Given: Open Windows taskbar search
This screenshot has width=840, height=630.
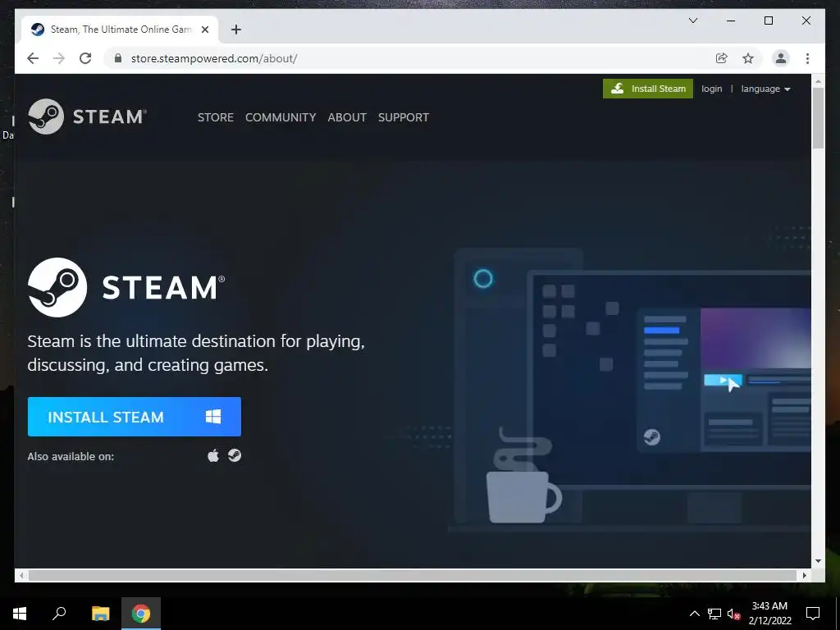Looking at the screenshot, I should (59, 614).
